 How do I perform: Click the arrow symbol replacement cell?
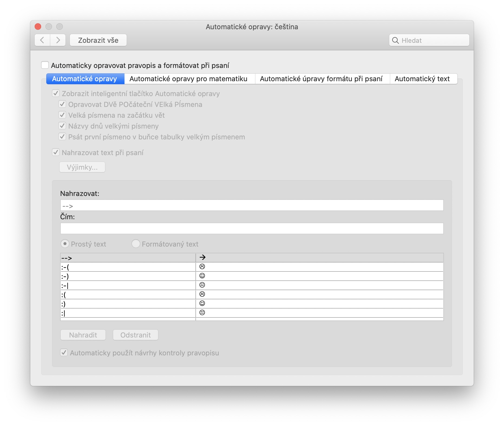click(202, 257)
